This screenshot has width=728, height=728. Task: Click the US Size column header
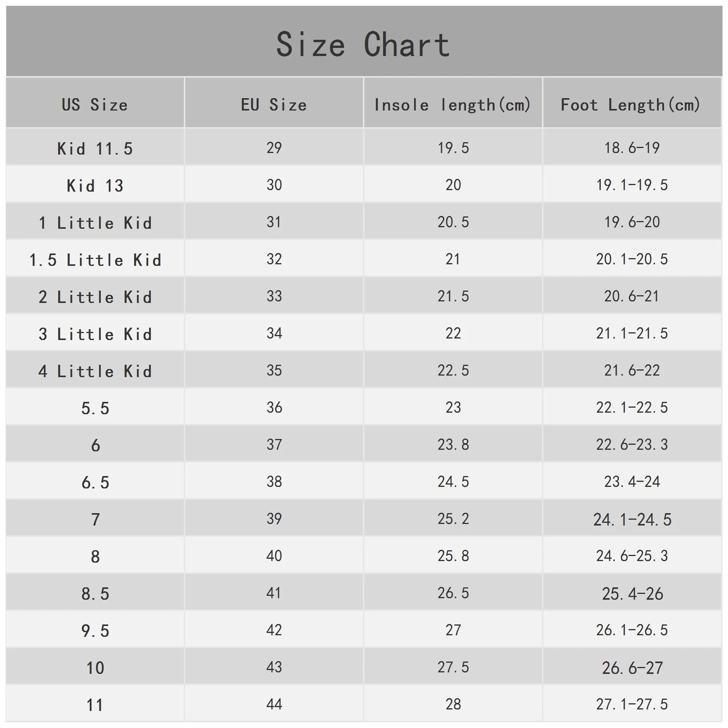95,104
